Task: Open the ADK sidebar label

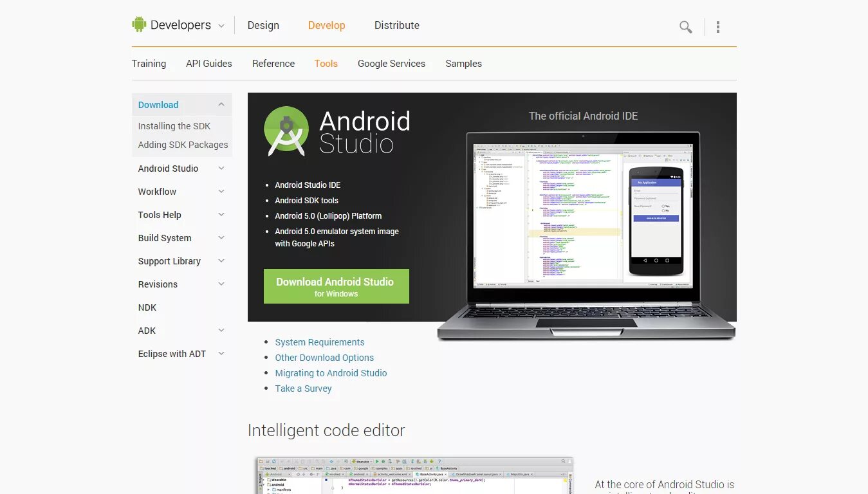Action: point(147,331)
